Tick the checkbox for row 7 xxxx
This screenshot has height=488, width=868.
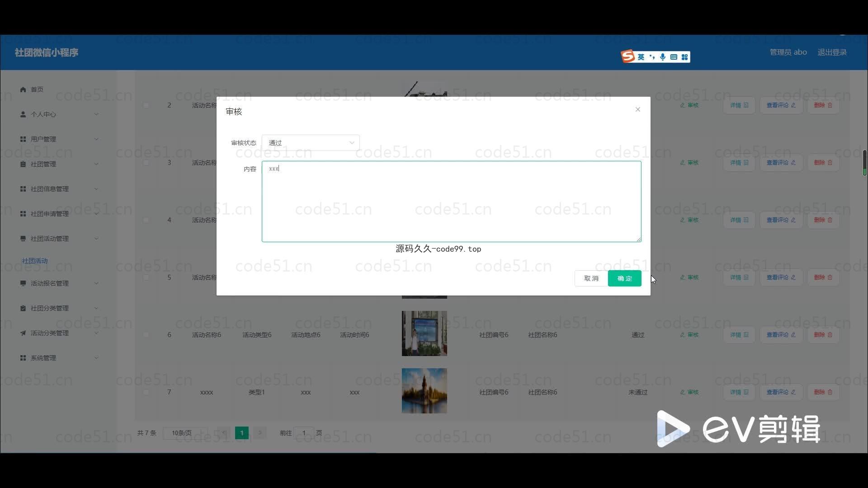(146, 392)
